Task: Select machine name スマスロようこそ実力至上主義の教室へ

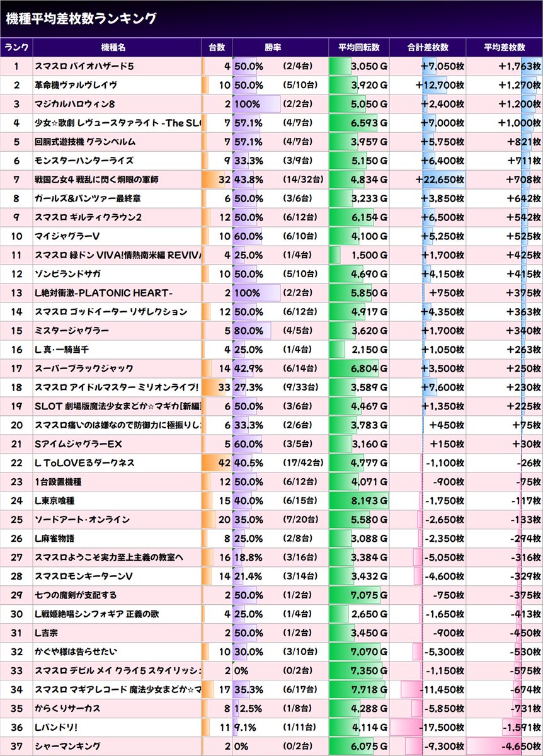Action: (x=109, y=558)
